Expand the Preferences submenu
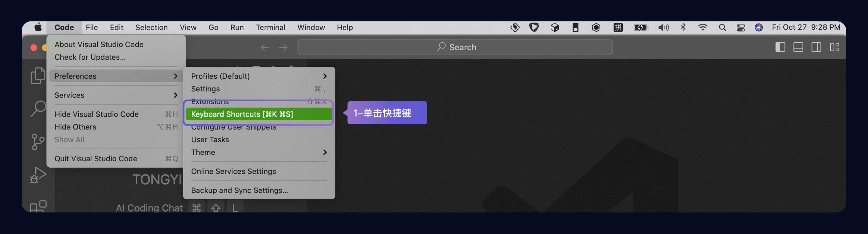 point(116,76)
